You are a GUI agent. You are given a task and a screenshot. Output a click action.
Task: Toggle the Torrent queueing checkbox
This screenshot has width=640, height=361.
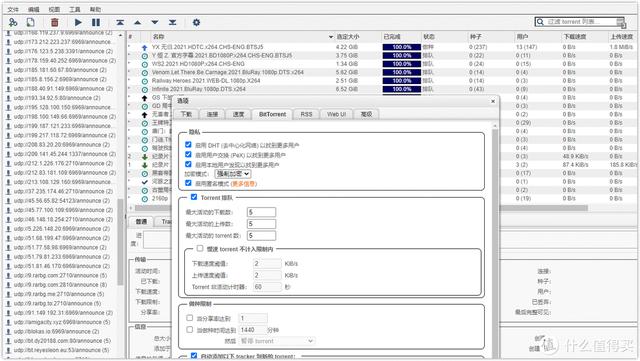coord(194,197)
